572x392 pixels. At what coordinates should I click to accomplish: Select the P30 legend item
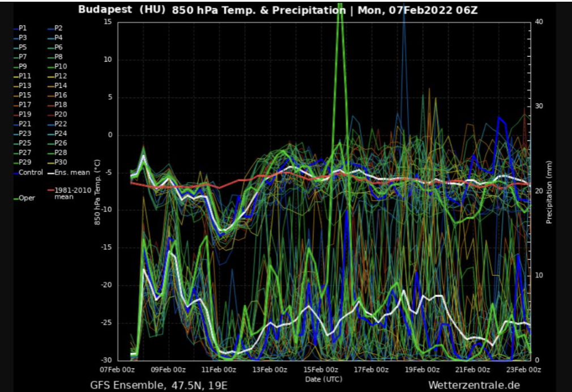(x=61, y=163)
